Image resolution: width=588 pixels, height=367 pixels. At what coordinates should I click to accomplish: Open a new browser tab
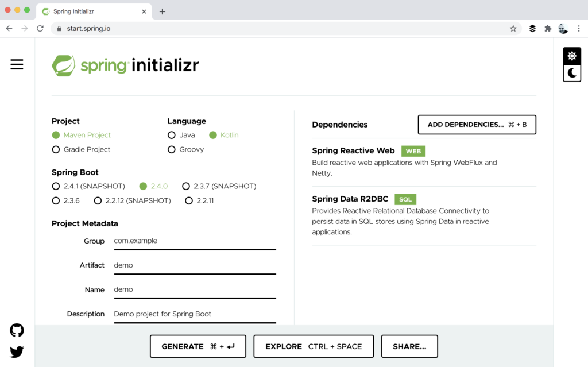click(162, 11)
